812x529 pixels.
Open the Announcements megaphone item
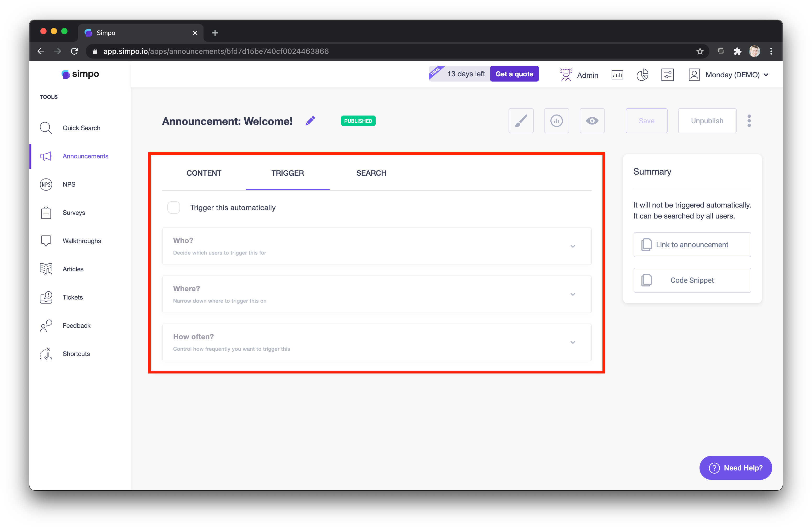(x=74, y=156)
